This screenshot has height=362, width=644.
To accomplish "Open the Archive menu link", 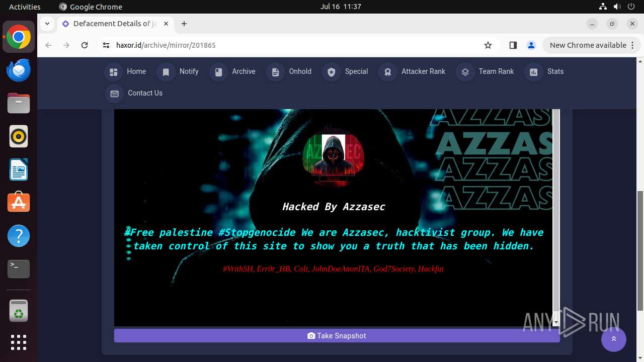I will point(244,71).
